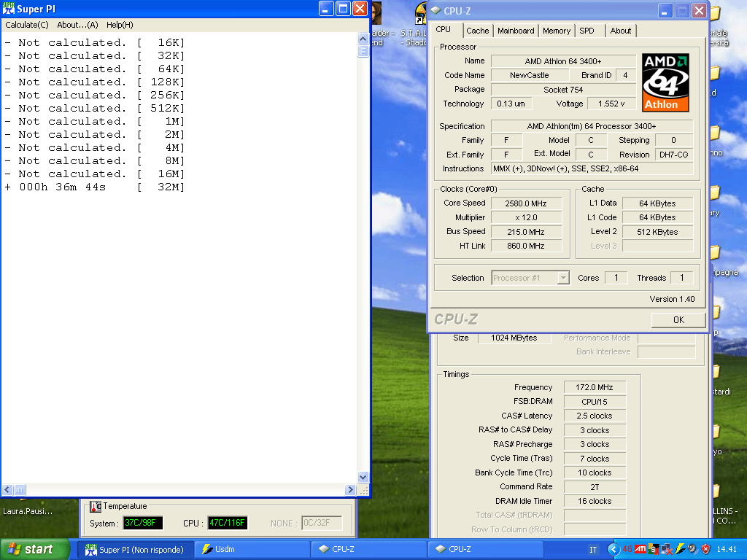Viewport: 747px width, 560px height.
Task: Click the 'Not calculated' row for 512K
Action: [94, 109]
